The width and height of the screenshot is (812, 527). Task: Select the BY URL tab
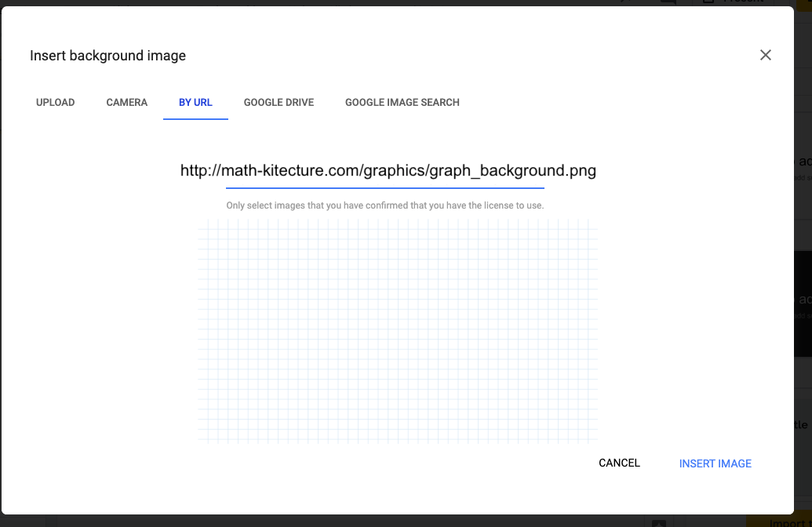[x=195, y=103]
